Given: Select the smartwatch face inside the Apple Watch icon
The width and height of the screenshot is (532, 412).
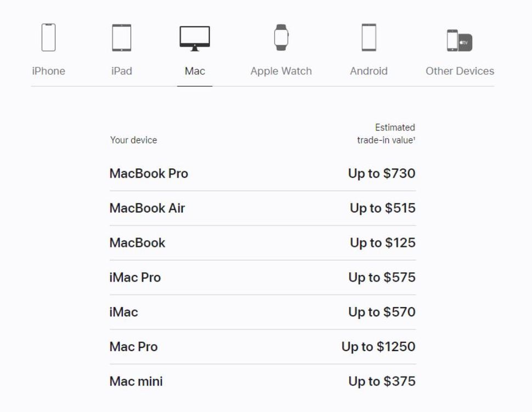Looking at the screenshot, I should (x=280, y=37).
